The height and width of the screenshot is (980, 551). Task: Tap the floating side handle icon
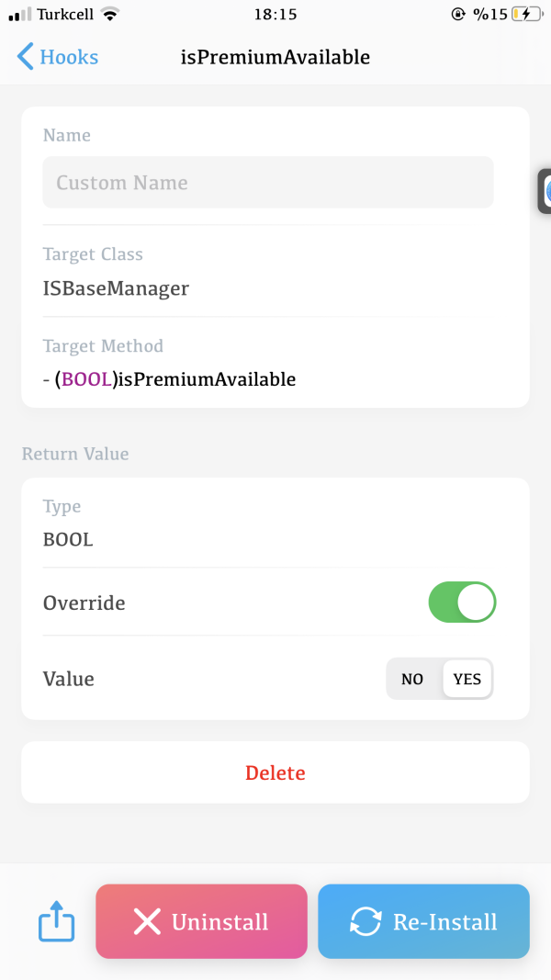545,191
